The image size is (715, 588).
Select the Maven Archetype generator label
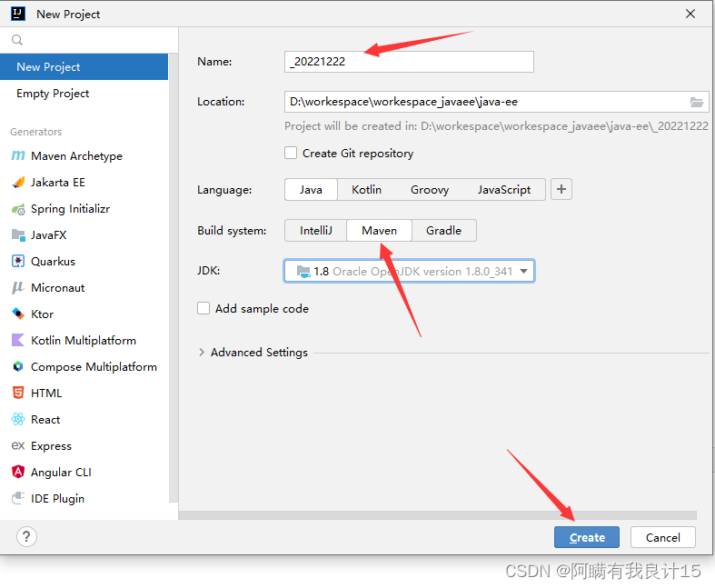point(76,156)
